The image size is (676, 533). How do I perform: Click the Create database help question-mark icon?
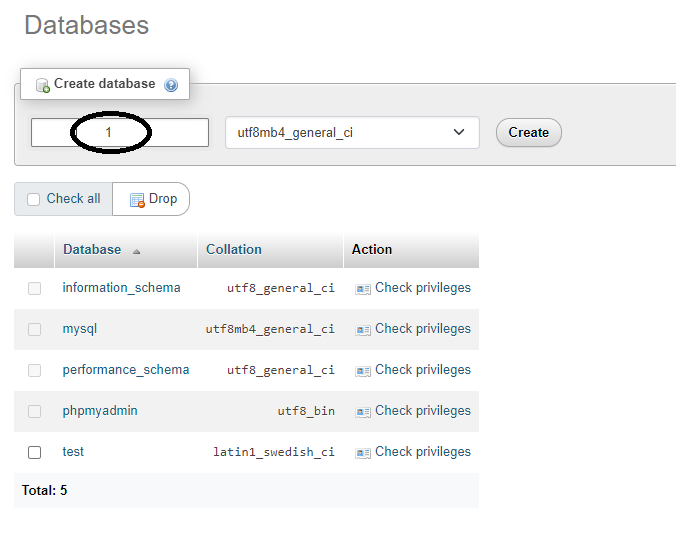pyautogui.click(x=171, y=85)
